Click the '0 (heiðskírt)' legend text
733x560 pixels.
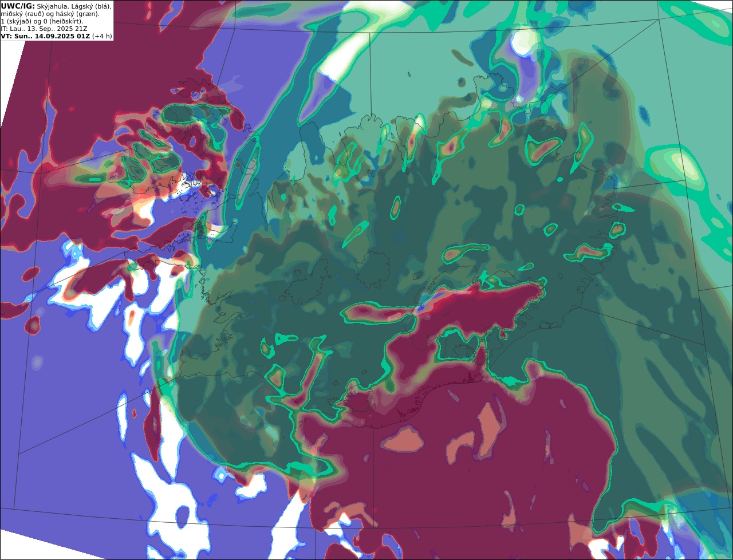(63, 21)
